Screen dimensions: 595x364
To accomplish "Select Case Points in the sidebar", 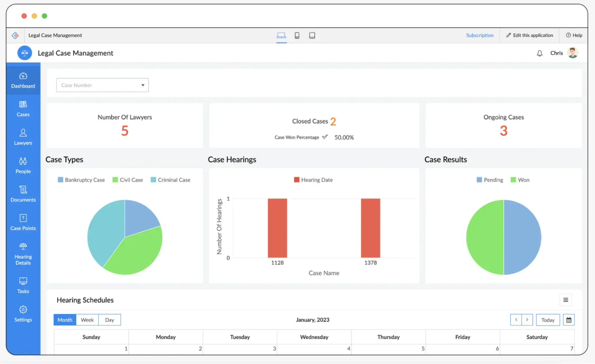I will (x=23, y=222).
